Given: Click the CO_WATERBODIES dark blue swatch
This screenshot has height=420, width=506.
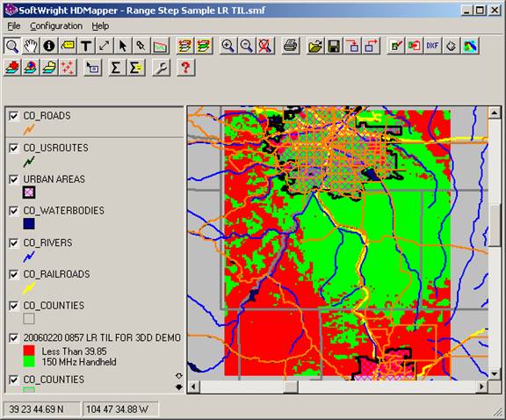Looking at the screenshot, I should [29, 223].
